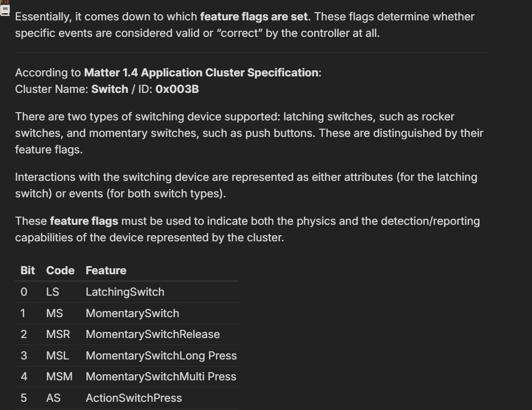The height and width of the screenshot is (410, 532).
Task: Click the "MSL" code cell
Action: 57,356
